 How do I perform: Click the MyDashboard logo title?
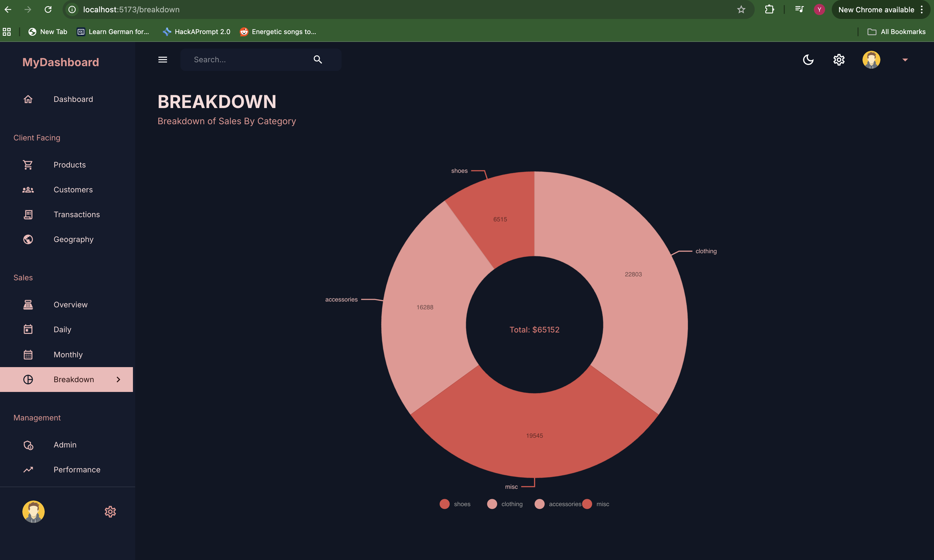tap(60, 62)
